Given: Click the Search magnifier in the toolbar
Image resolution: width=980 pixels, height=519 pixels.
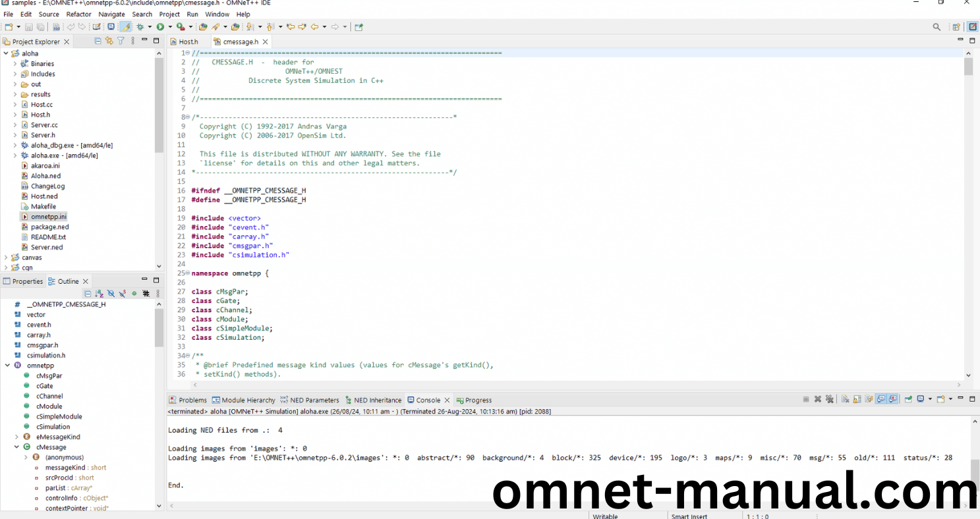Looking at the screenshot, I should (937, 27).
